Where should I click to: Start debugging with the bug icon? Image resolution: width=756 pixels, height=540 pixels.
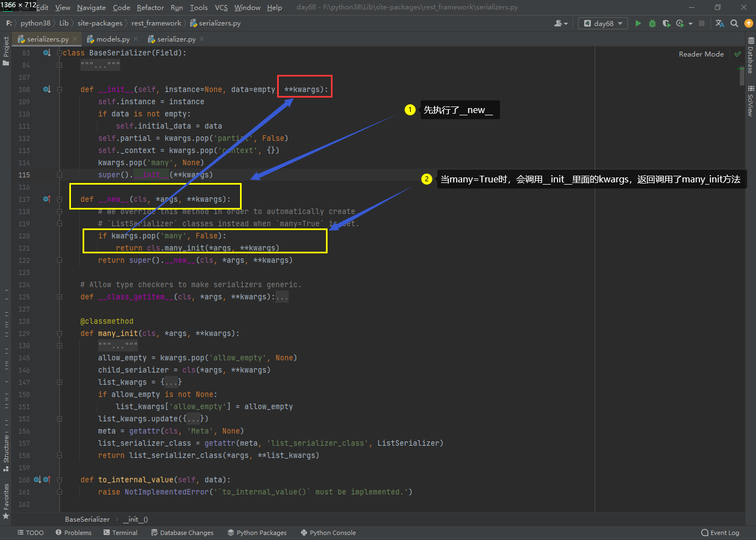click(652, 23)
